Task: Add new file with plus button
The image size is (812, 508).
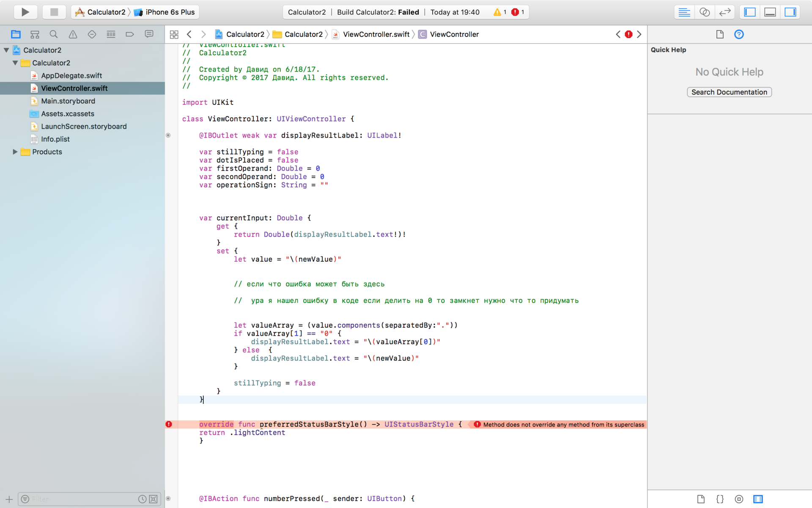Action: [x=9, y=499]
